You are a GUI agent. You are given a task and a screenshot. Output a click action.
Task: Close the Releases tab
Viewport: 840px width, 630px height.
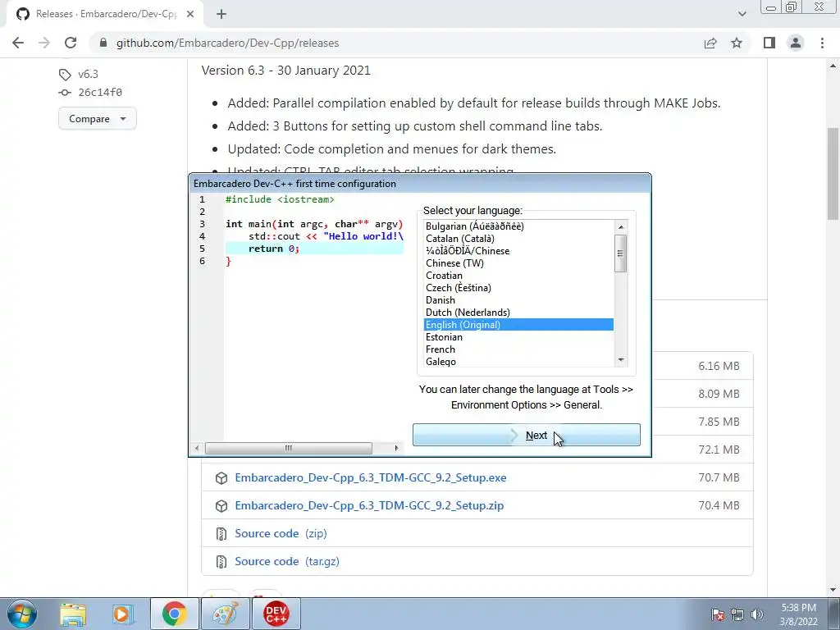(190, 14)
